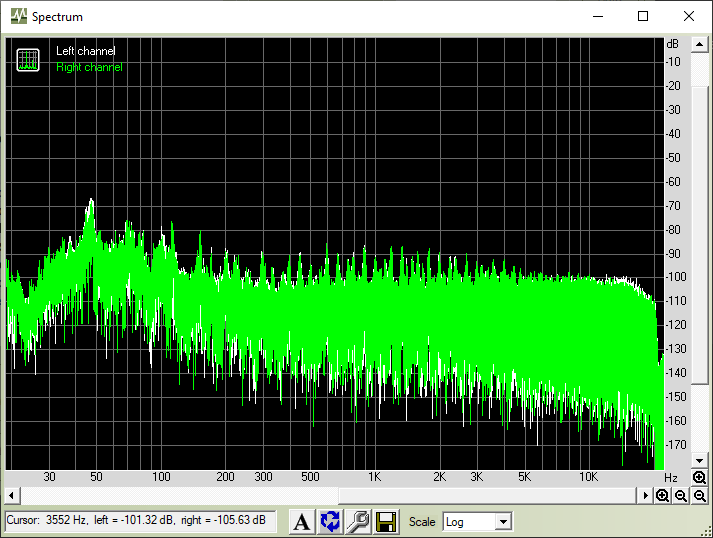
Task: Click the Log value in the Scale box
Action: pyautogui.click(x=468, y=522)
